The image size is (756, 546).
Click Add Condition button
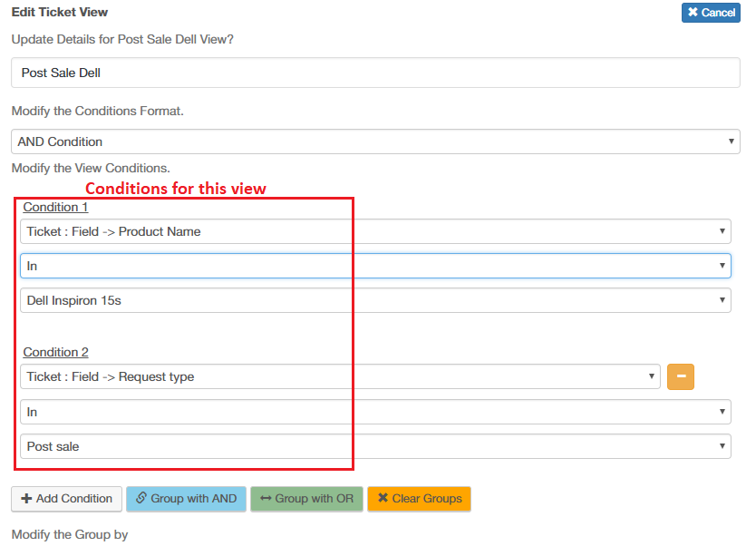(66, 499)
